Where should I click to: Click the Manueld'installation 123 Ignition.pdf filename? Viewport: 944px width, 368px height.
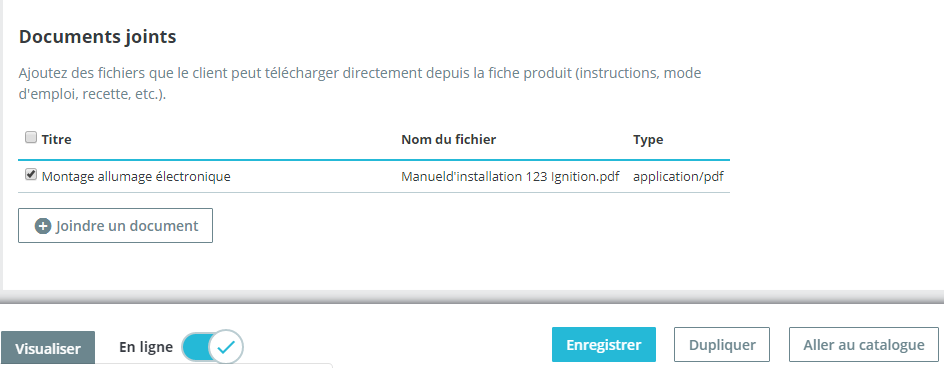(x=510, y=177)
